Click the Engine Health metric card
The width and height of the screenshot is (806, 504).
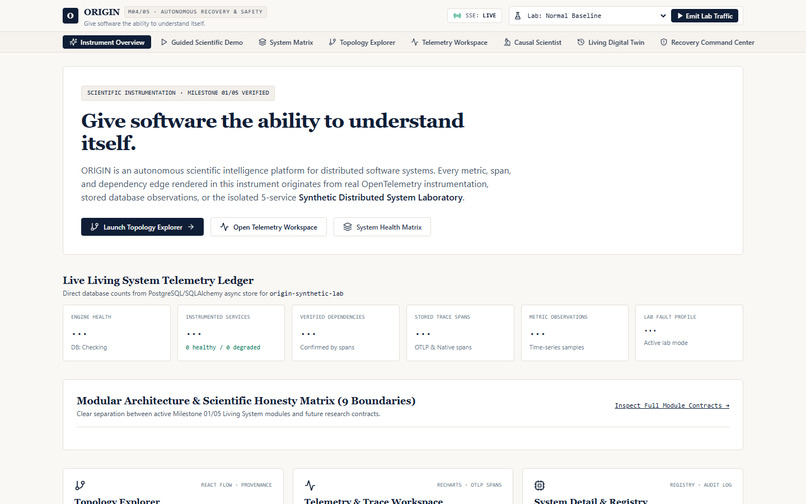tap(117, 333)
